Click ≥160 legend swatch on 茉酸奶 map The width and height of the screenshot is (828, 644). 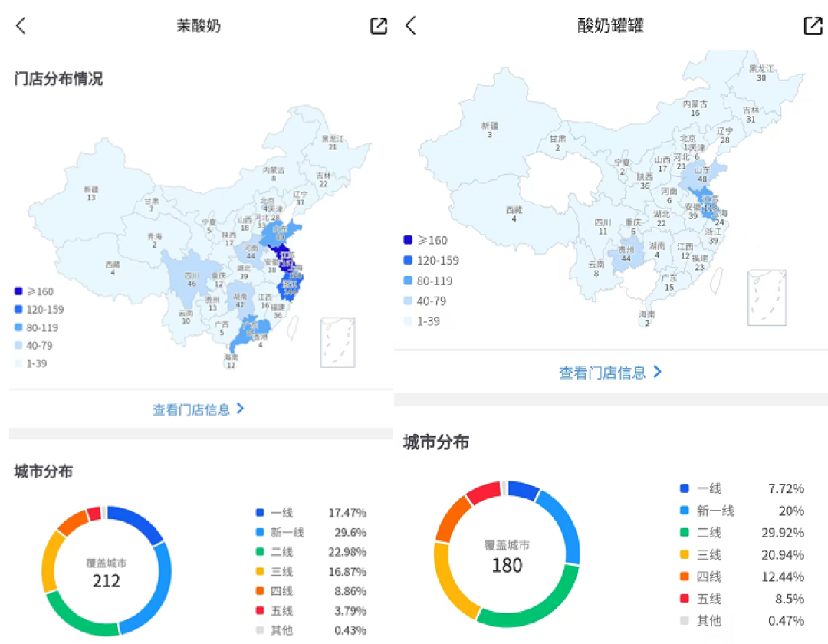18,291
